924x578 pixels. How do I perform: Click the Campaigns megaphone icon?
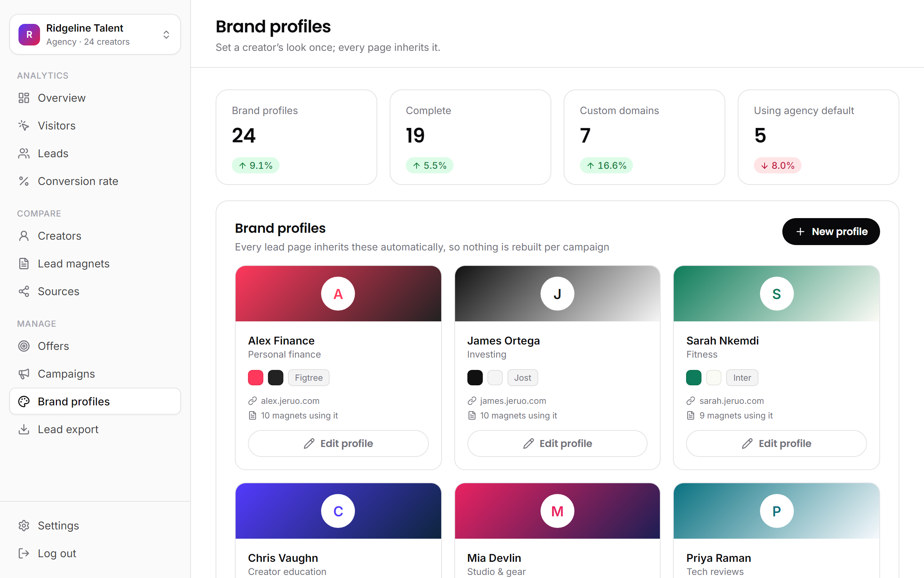click(24, 374)
